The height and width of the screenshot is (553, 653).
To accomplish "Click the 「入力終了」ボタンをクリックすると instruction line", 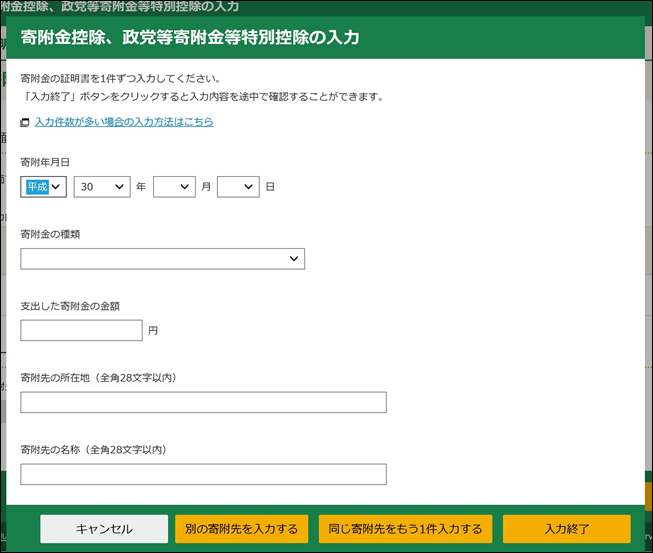I will coord(202,97).
